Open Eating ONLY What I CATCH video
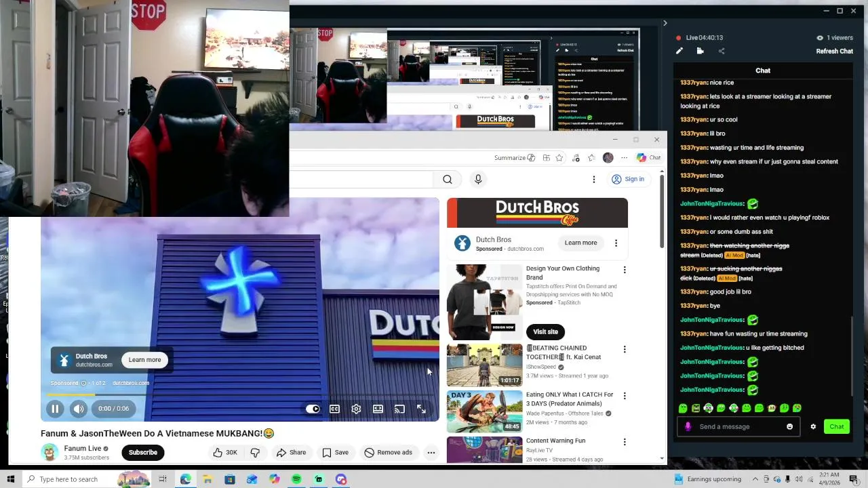This screenshot has width=868, height=488. point(484,411)
